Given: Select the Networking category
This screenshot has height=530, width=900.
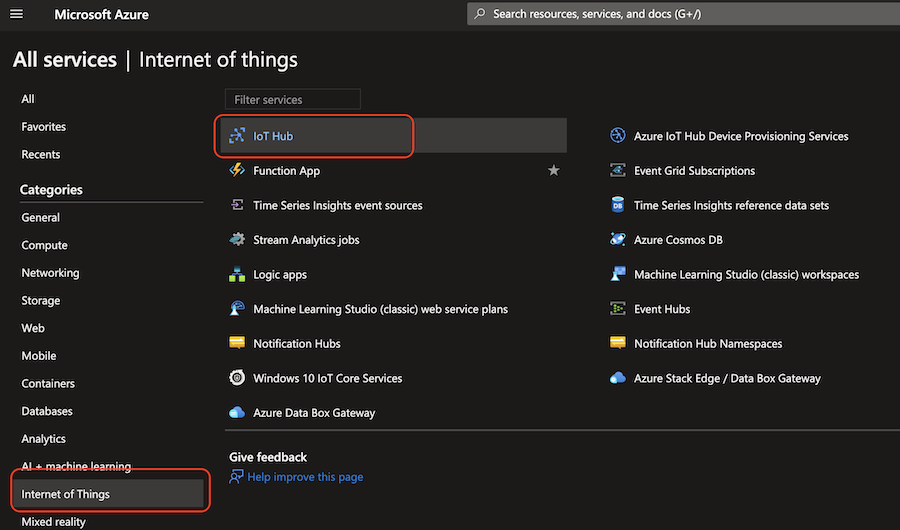Looking at the screenshot, I should point(51,273).
